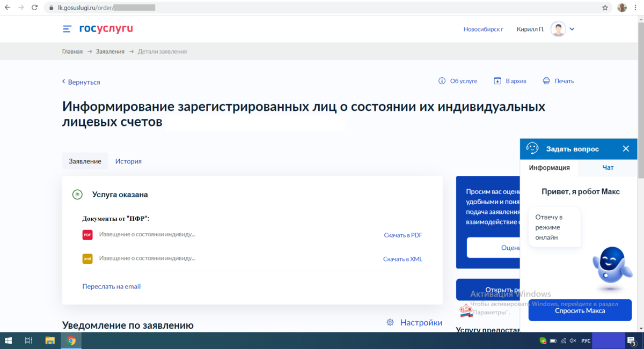Screen dimensions: 644x349
Task: Click the bookmark star in address bar
Action: (x=605, y=8)
